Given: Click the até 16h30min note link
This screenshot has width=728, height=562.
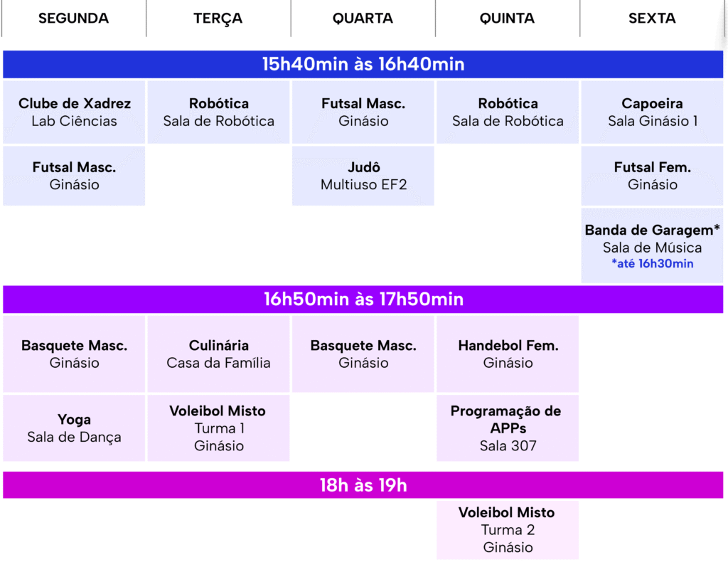Looking at the screenshot, I should [653, 263].
